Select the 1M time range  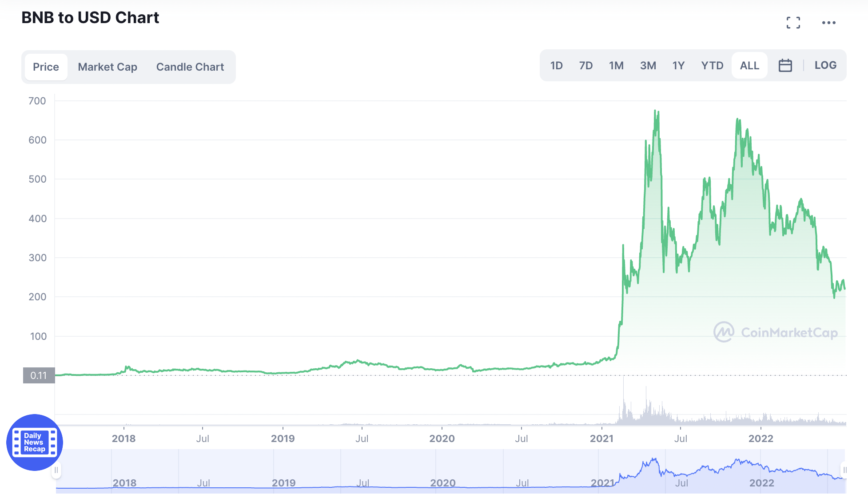[616, 66]
